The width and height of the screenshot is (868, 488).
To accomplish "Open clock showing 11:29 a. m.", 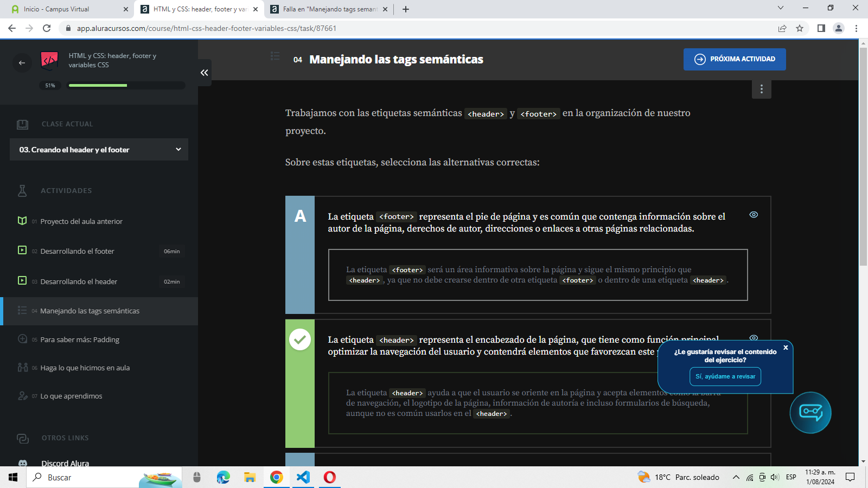I will click(820, 477).
